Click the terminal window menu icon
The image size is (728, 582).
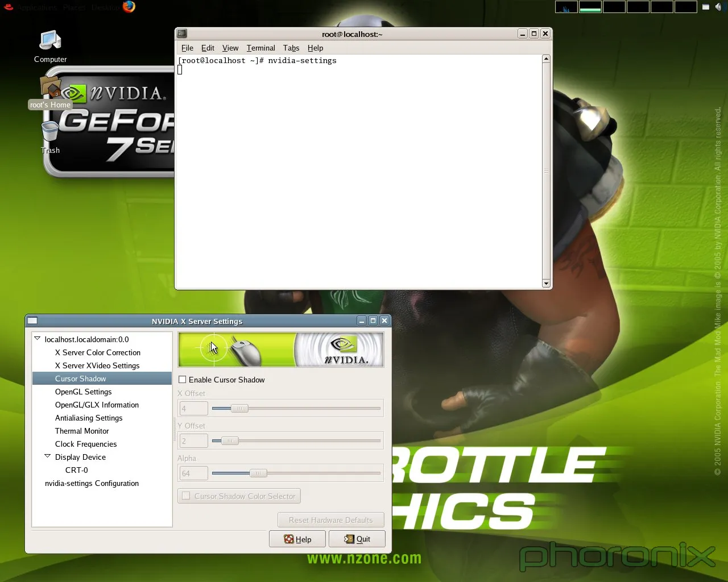coord(182,34)
